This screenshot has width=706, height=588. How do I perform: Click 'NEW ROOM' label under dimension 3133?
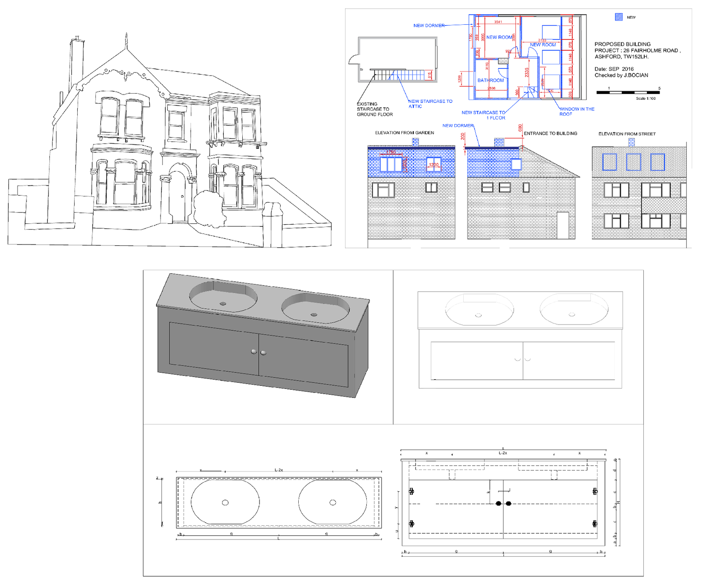coord(543,45)
